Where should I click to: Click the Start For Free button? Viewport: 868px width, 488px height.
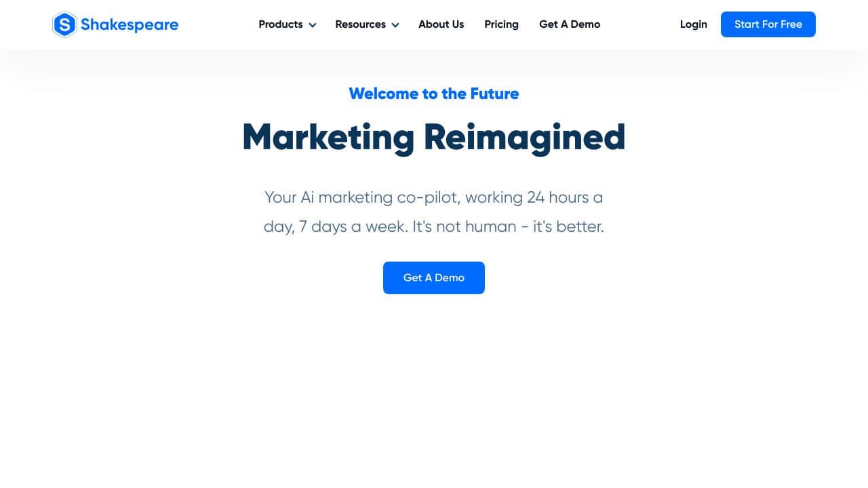[x=768, y=24]
